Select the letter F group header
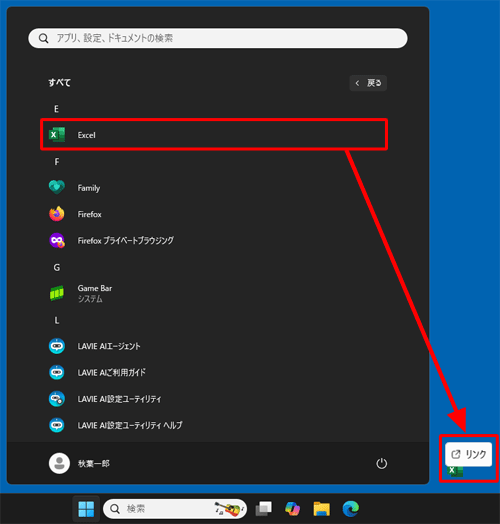Image resolution: width=500 pixels, height=524 pixels. (56, 162)
